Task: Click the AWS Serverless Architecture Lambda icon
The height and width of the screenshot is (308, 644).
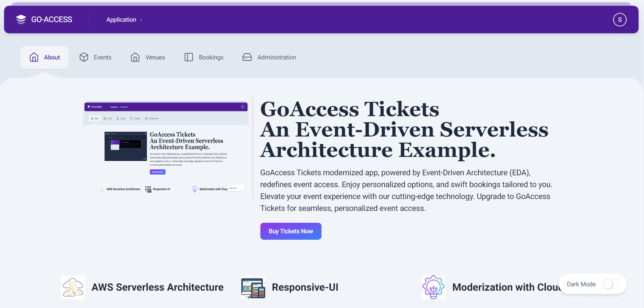Action: click(73, 287)
